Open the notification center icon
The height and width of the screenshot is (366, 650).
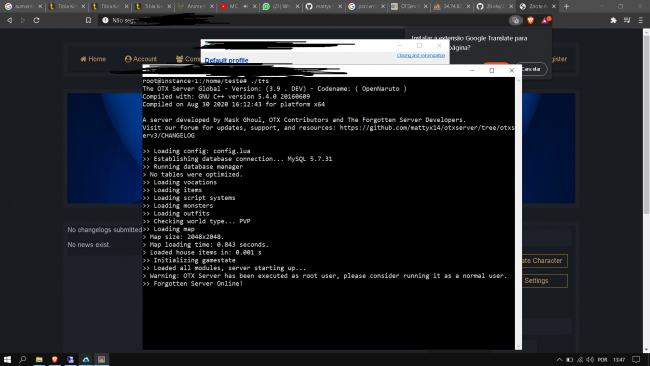point(636,359)
